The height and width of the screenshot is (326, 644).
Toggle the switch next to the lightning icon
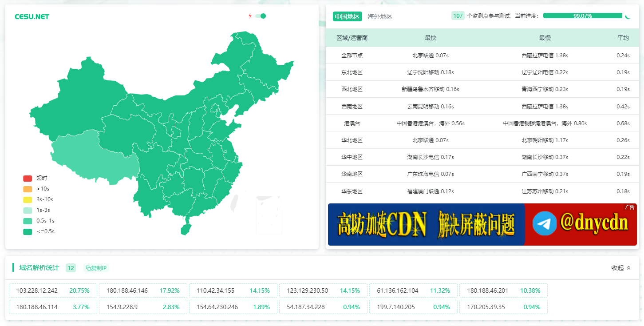(261, 16)
